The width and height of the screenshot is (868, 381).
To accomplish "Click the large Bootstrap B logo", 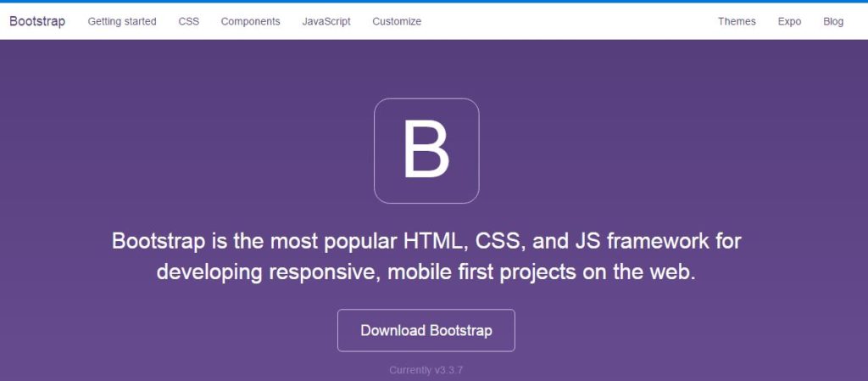I will (426, 151).
